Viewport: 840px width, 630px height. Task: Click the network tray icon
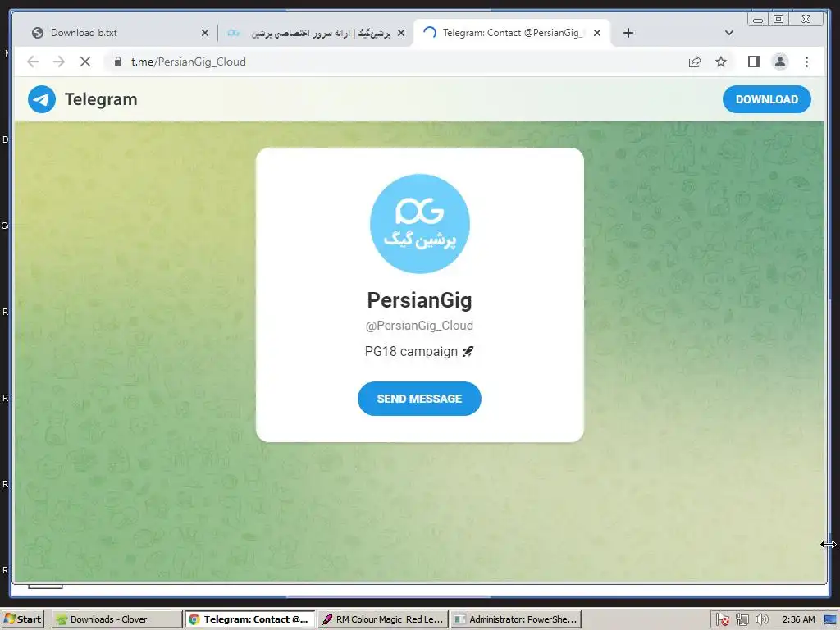tap(742, 620)
